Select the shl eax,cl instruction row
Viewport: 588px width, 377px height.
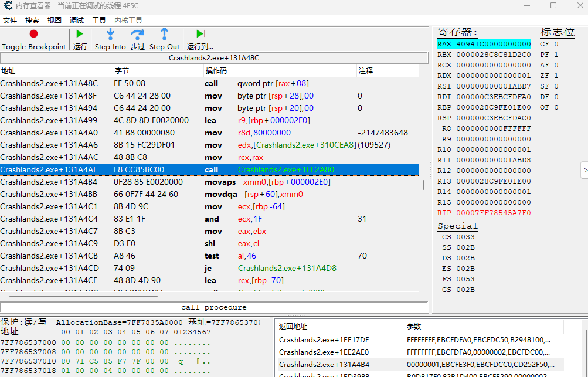coord(209,243)
